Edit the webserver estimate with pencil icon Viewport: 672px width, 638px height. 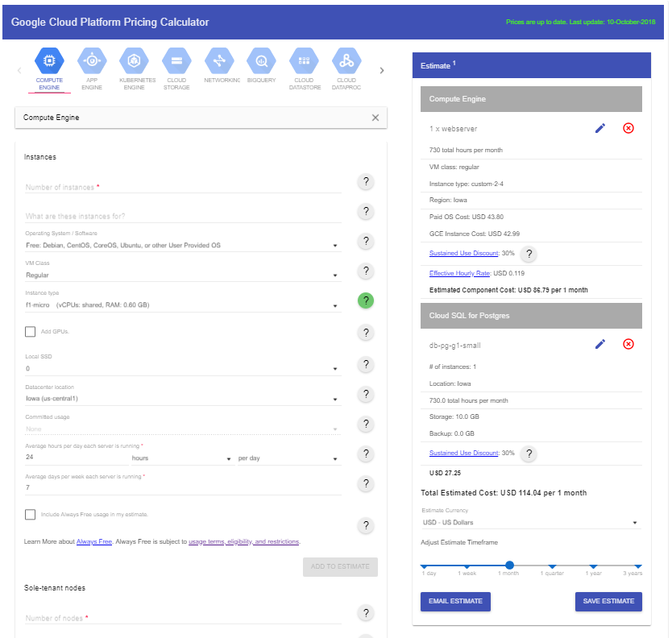[600, 128]
